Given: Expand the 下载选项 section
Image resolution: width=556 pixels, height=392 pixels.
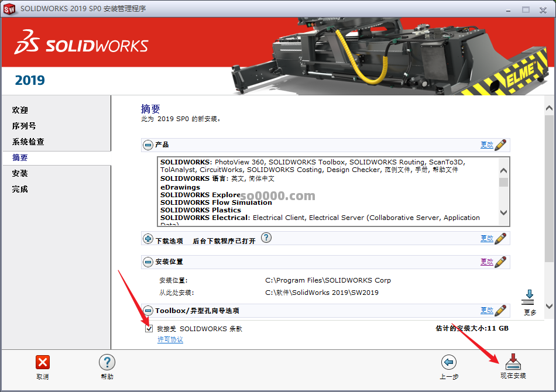Looking at the screenshot, I should coord(148,239).
